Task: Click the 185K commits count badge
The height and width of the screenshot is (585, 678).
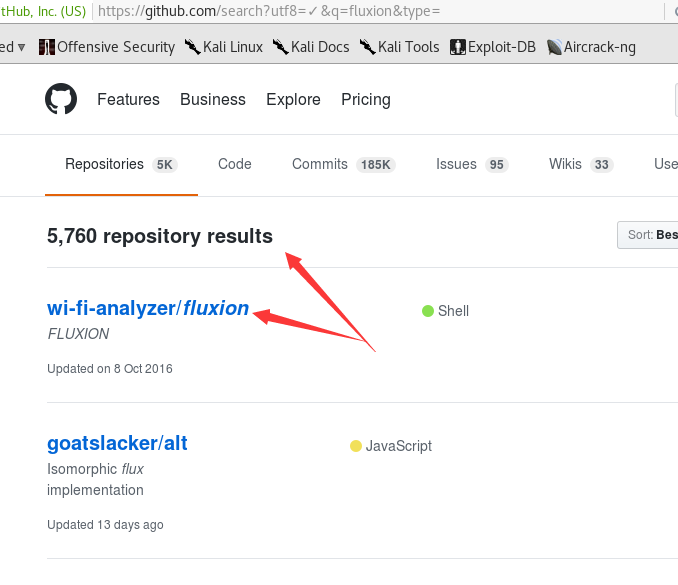Action: [376, 165]
